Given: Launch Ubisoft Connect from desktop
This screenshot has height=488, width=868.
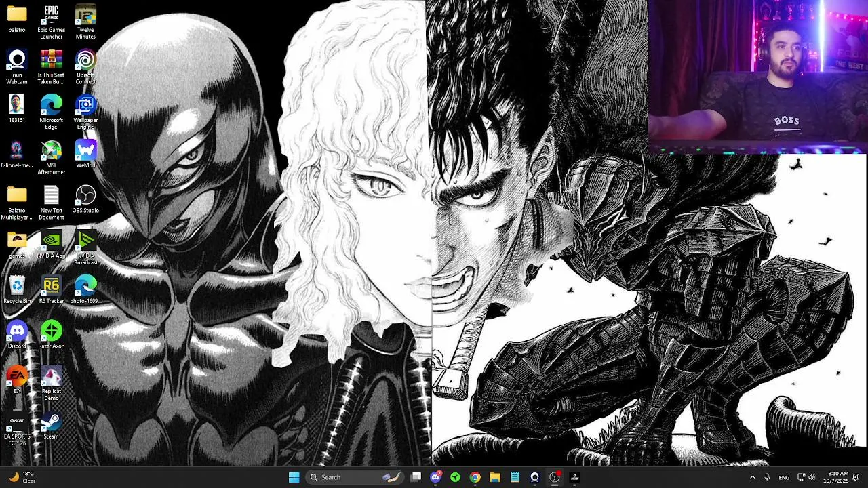Looking at the screenshot, I should [85, 67].
